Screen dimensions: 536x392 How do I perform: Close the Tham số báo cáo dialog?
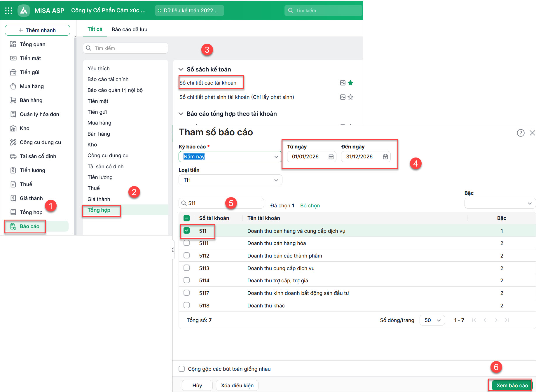pyautogui.click(x=532, y=133)
